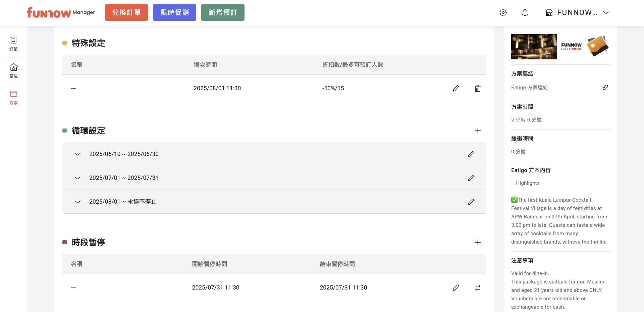Open the bar interior thumbnail photo
The image size is (644, 312).
[534, 47]
